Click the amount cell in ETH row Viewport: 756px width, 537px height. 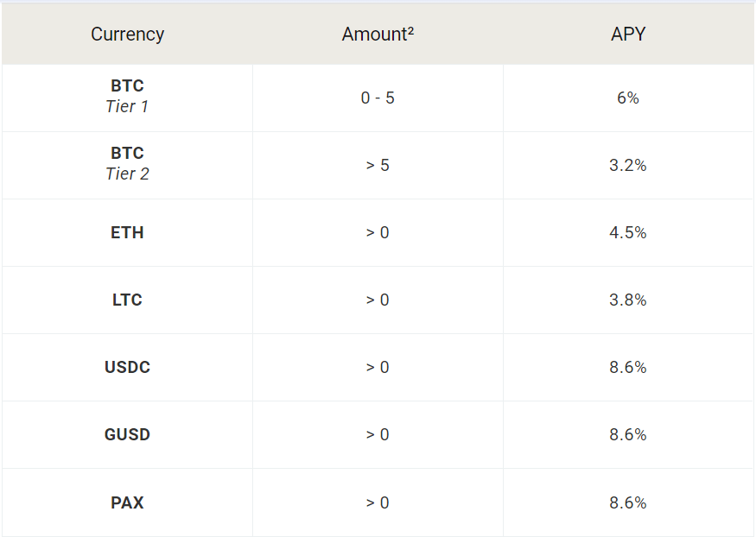coord(378,232)
